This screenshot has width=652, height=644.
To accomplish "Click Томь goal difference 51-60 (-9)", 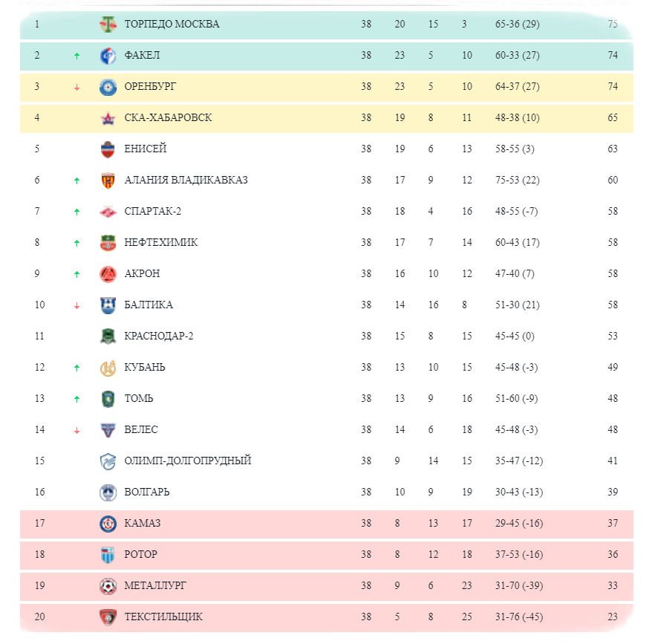I will [x=516, y=399].
